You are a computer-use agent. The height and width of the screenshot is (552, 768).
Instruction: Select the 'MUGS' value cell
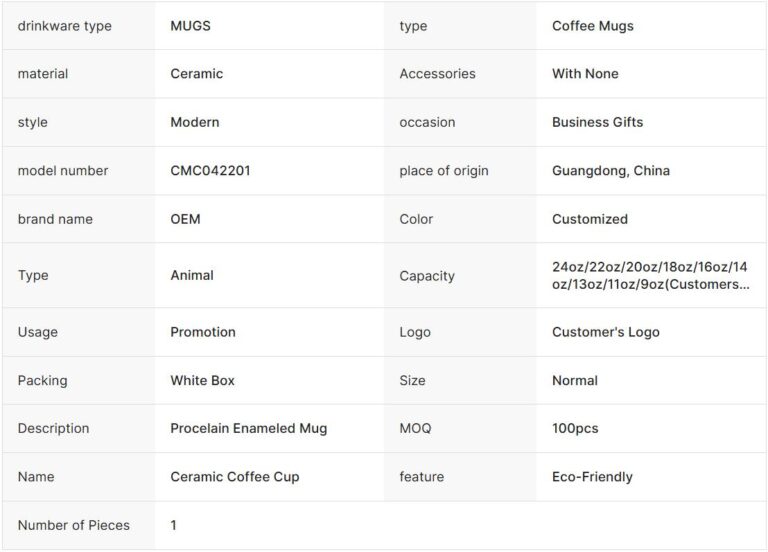tap(191, 26)
